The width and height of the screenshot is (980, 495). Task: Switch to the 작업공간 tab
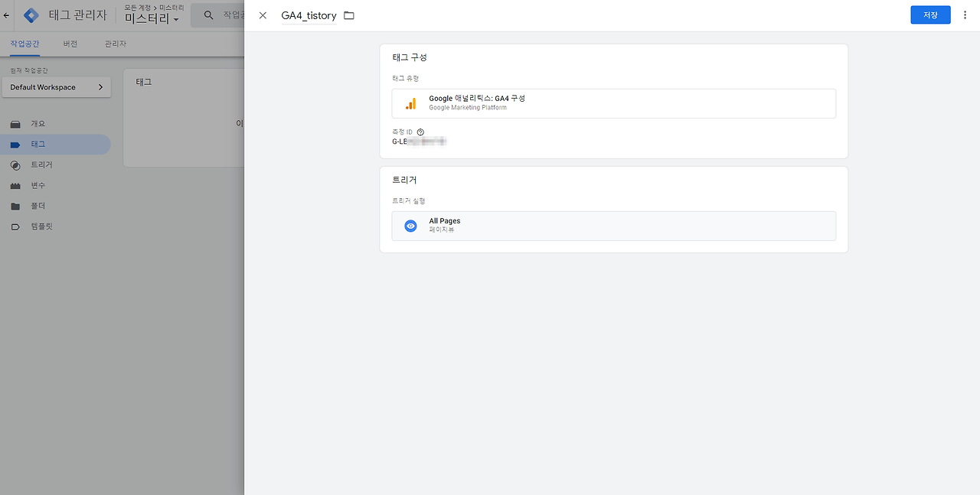[x=24, y=44]
